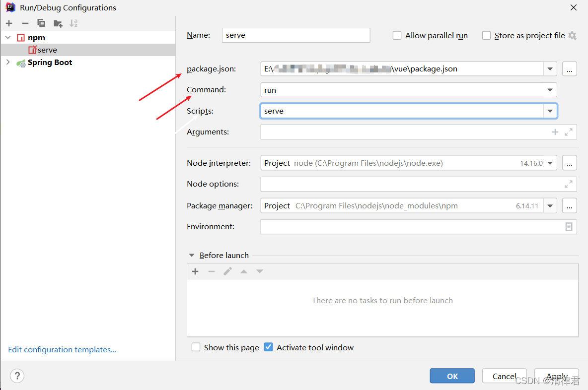Edit the Before launch task
The width and height of the screenshot is (588, 390).
click(227, 271)
